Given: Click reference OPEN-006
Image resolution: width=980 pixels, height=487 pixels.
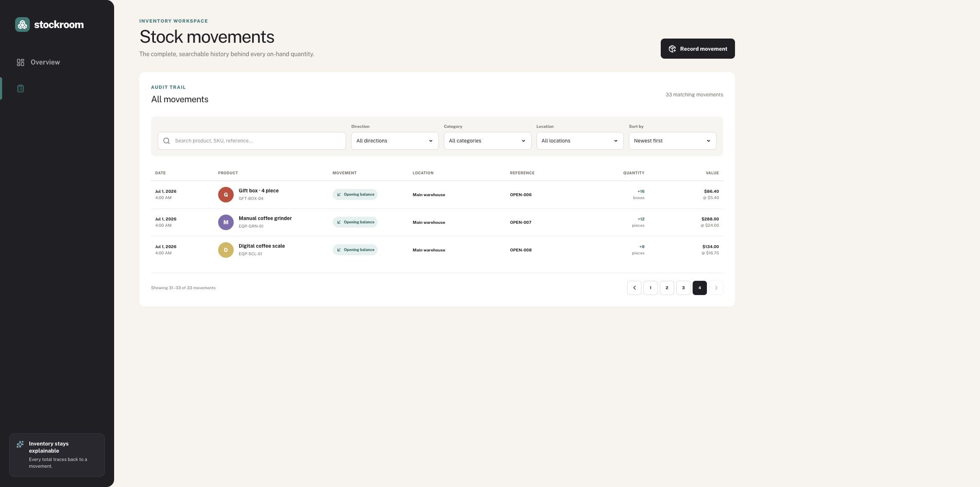Looking at the screenshot, I should tap(521, 195).
